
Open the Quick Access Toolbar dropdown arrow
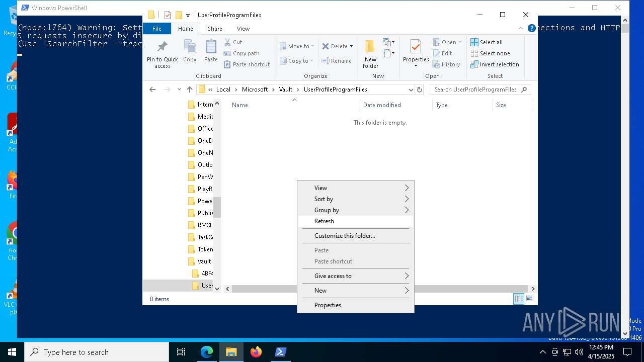(x=188, y=15)
